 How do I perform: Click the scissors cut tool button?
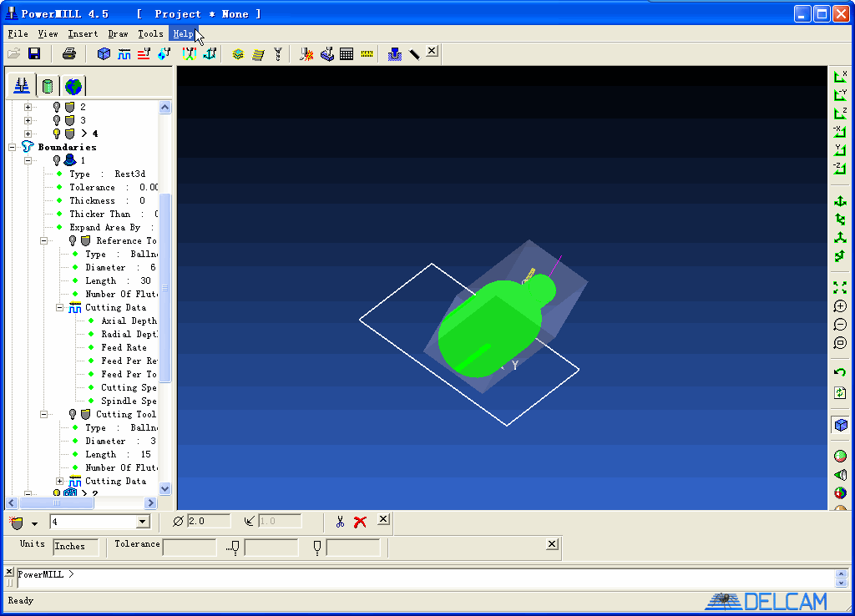pyautogui.click(x=341, y=522)
